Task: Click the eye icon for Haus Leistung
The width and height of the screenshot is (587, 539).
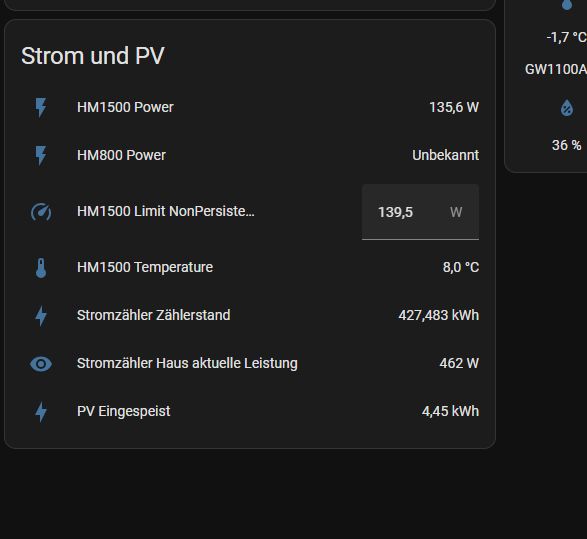Action: [41, 364]
